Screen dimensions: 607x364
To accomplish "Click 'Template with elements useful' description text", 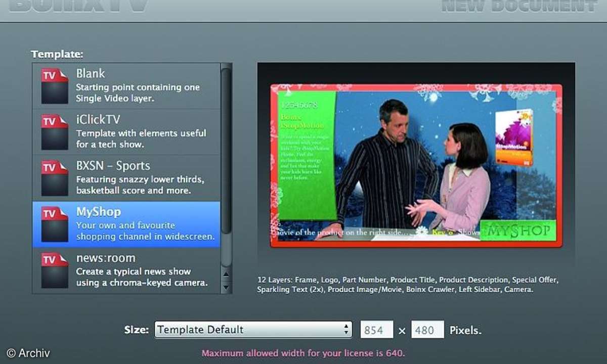I will coord(141,133).
